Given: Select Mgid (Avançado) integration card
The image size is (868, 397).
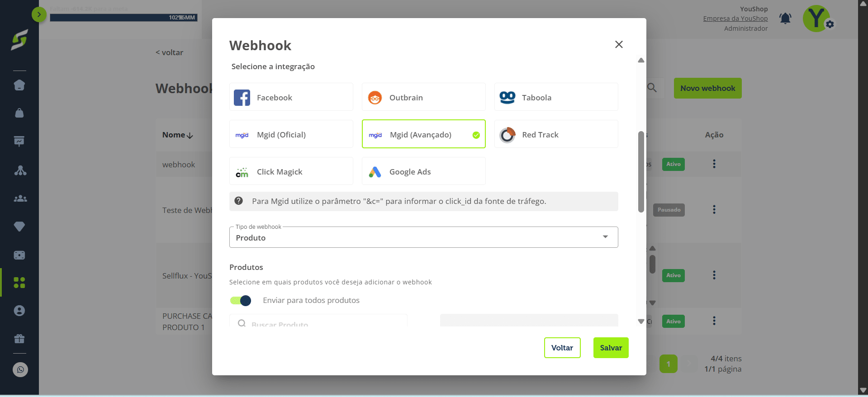Looking at the screenshot, I should point(423,134).
